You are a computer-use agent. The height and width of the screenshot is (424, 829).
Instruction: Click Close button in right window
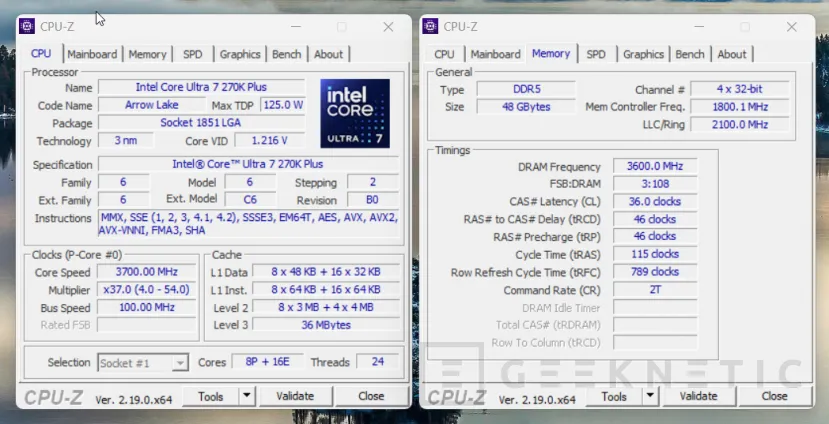coord(775,396)
